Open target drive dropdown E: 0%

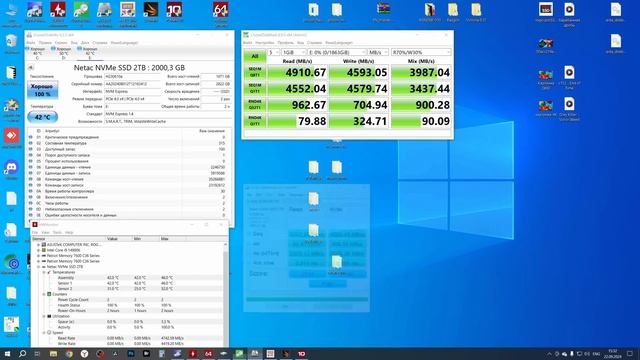point(337,52)
